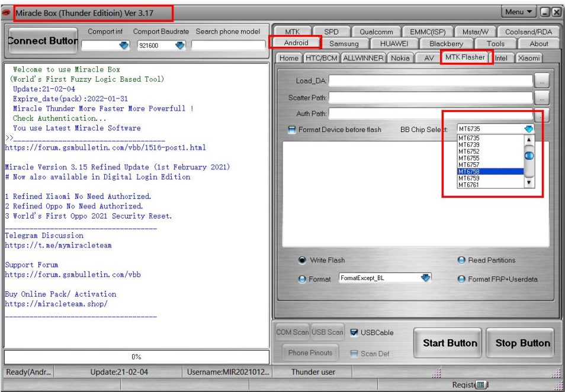Go to the ALLWINNER sub-tab

[x=363, y=58]
